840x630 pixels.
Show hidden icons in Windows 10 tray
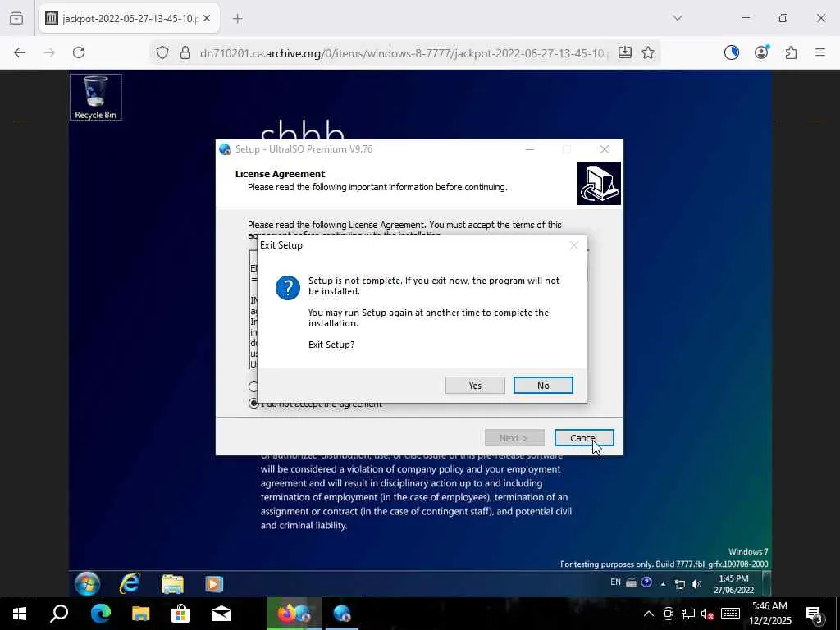[x=648, y=614]
